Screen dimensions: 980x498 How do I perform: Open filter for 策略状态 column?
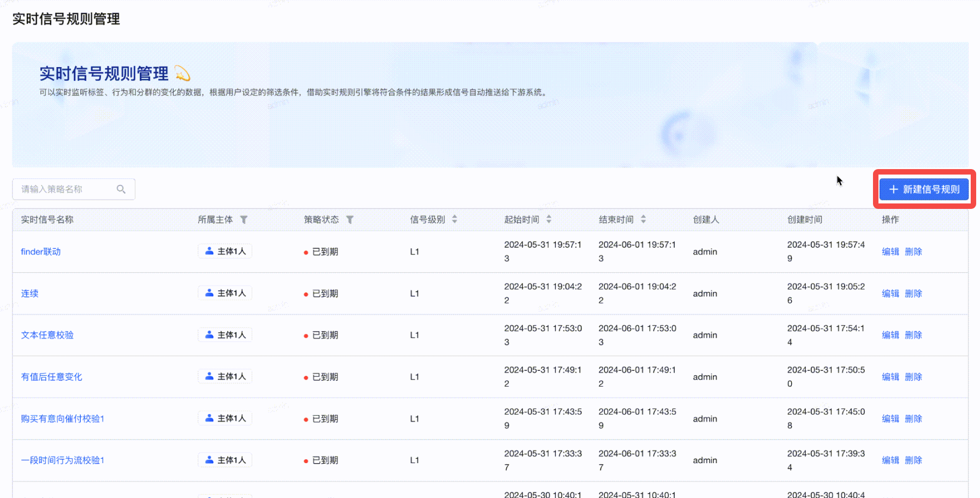click(x=350, y=220)
